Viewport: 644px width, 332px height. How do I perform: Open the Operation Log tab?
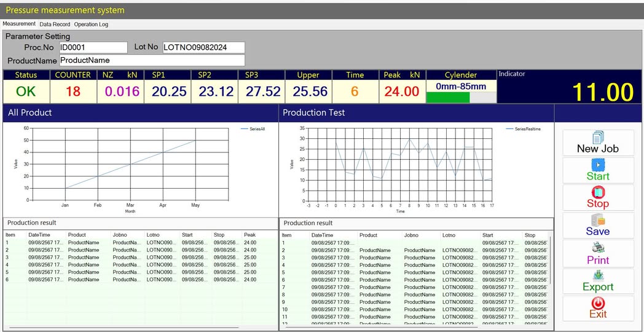point(91,24)
